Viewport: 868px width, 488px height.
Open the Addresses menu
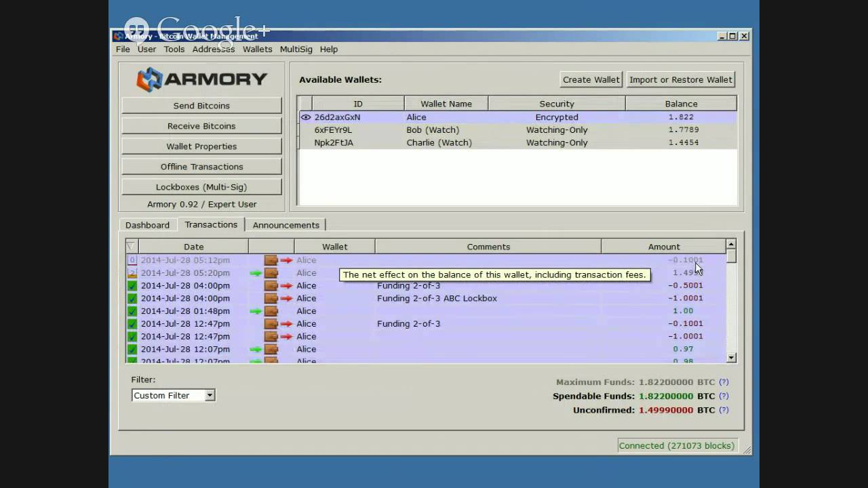pyautogui.click(x=214, y=49)
